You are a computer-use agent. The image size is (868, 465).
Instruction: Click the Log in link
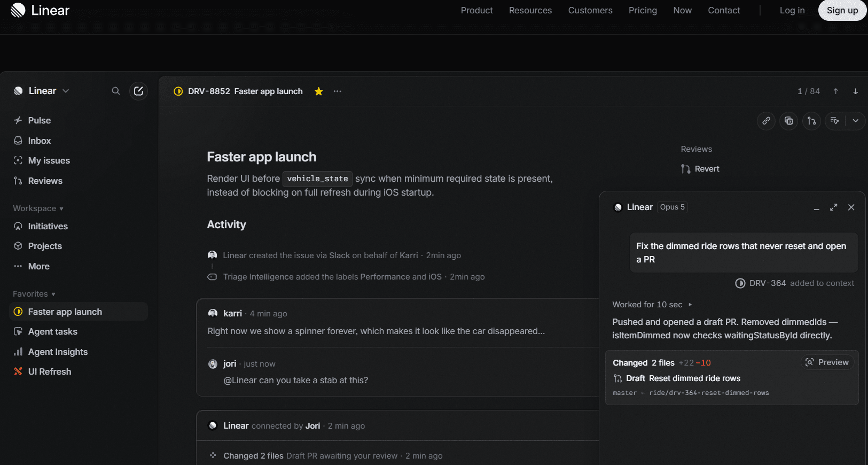(792, 10)
